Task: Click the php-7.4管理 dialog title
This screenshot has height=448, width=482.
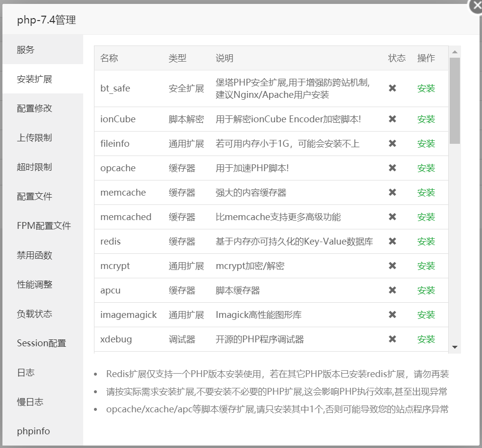Action: 46,20
